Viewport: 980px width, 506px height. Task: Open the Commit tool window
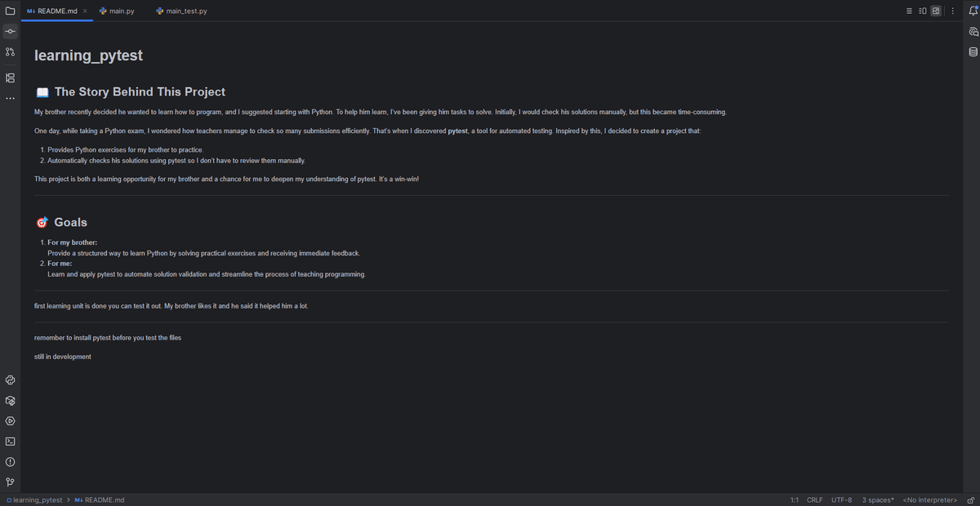pyautogui.click(x=10, y=32)
